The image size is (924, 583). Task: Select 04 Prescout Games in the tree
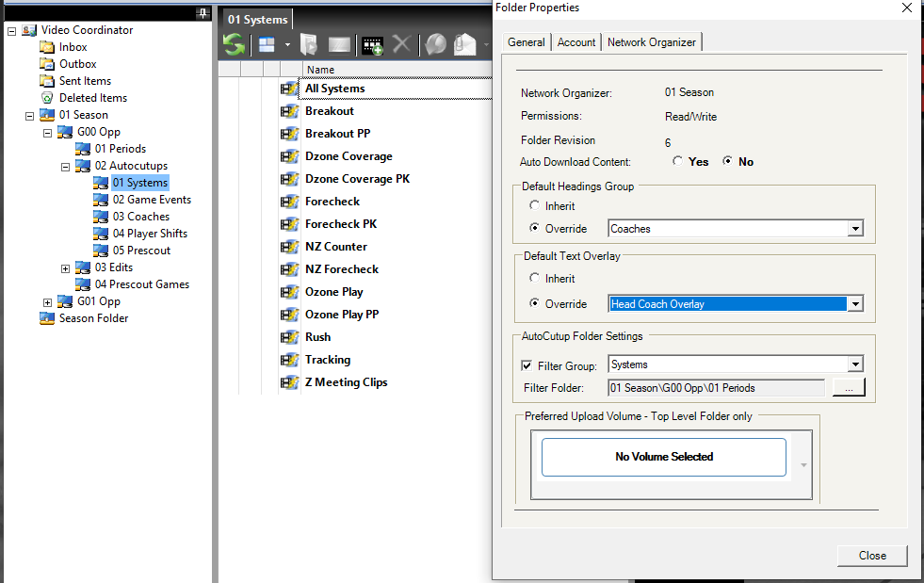point(142,284)
